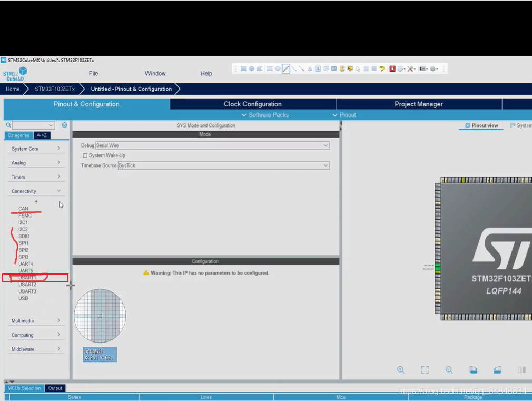Image resolution: width=532 pixels, height=401 pixels.
Task: Select the straight line annotation tool
Action: click(x=294, y=69)
